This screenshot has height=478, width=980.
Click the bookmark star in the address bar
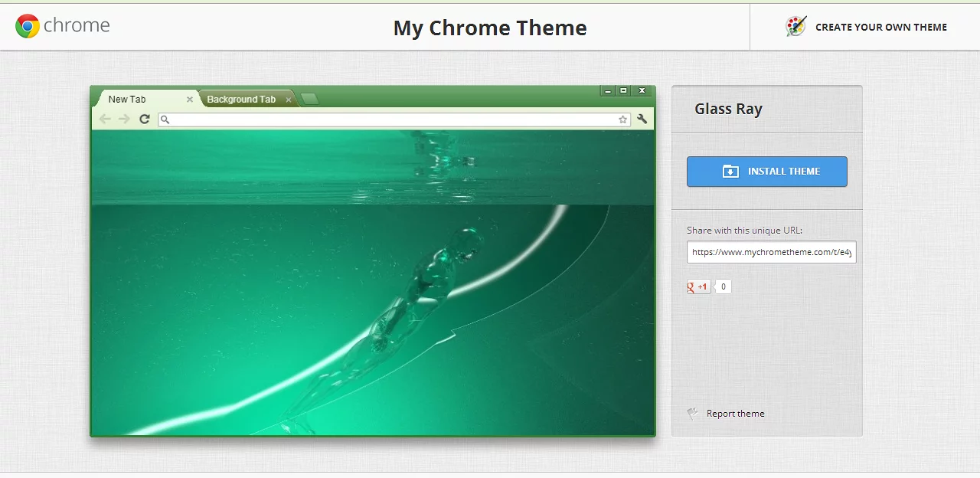(x=622, y=120)
